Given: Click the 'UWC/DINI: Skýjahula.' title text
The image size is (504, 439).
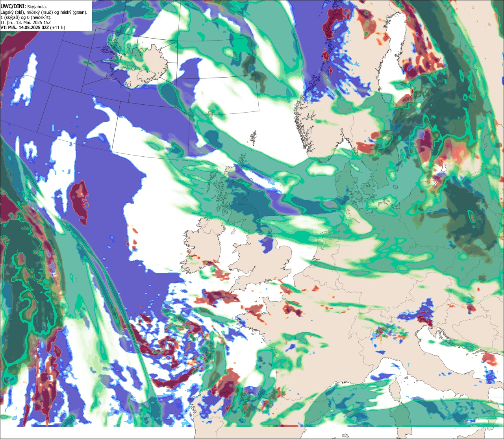Looking at the screenshot, I should pyautogui.click(x=24, y=6).
